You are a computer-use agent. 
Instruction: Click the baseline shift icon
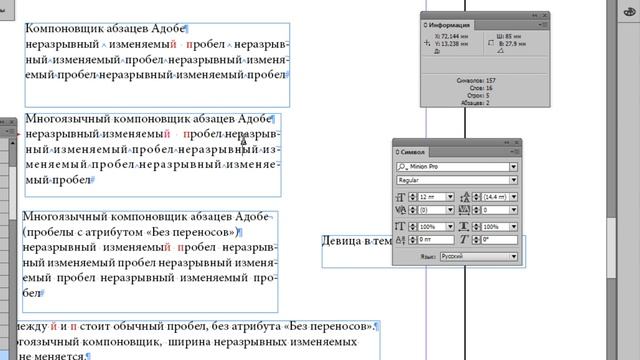point(400,240)
